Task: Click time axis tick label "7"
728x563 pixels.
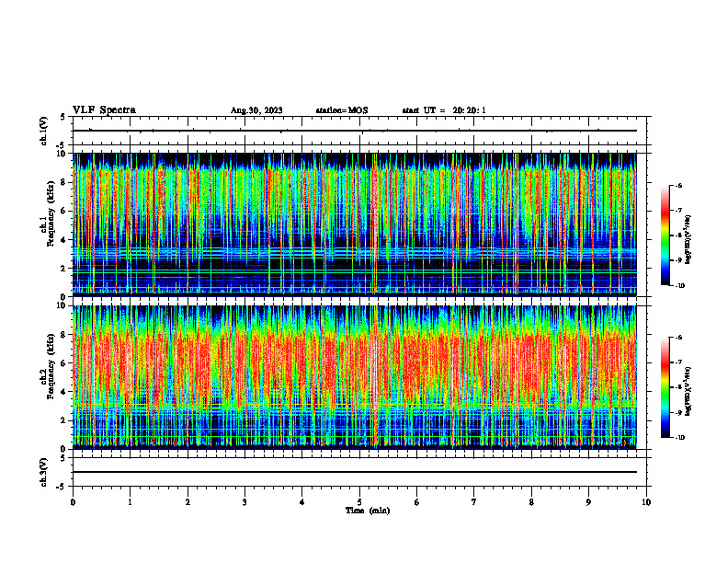Action: click(474, 502)
